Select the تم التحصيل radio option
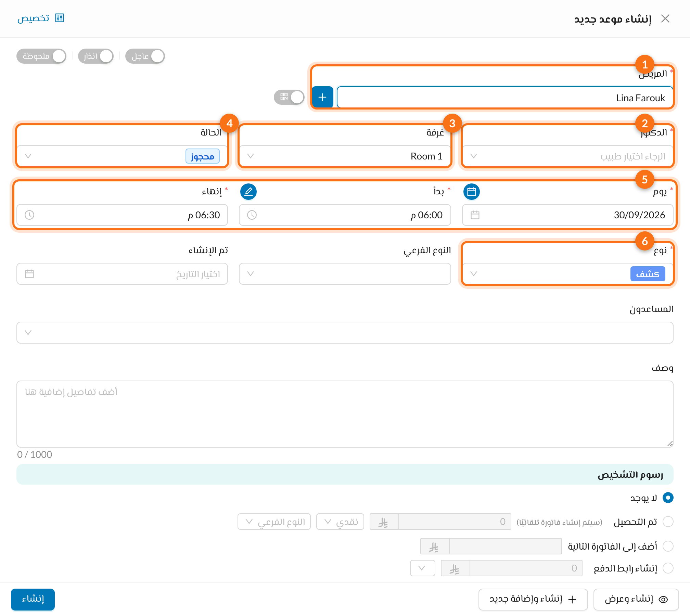The height and width of the screenshot is (616, 690). click(668, 522)
